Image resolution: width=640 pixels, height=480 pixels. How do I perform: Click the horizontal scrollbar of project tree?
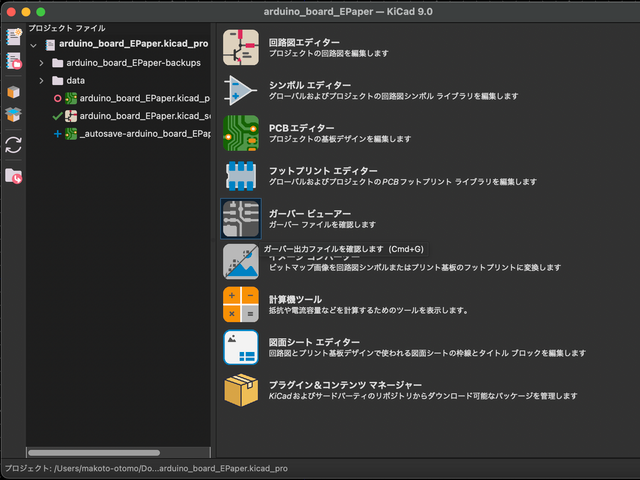click(94, 453)
